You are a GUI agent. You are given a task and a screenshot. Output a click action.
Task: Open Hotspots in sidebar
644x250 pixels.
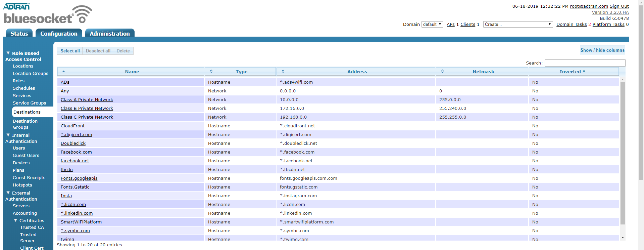[x=22, y=185]
